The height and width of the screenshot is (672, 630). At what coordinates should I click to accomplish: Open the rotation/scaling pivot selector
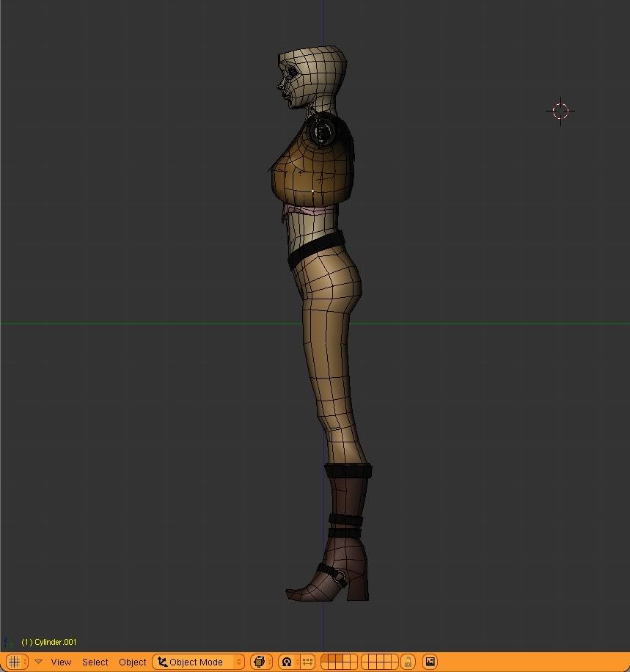click(x=289, y=662)
